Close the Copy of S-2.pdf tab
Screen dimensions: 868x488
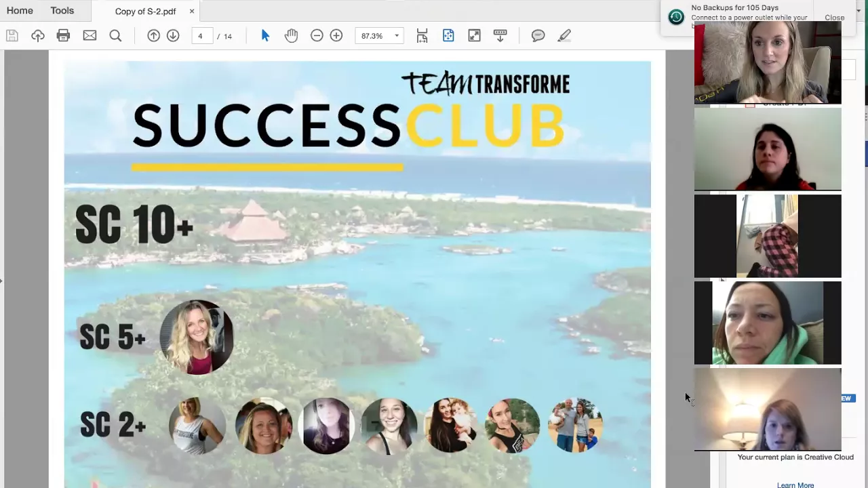click(x=192, y=12)
